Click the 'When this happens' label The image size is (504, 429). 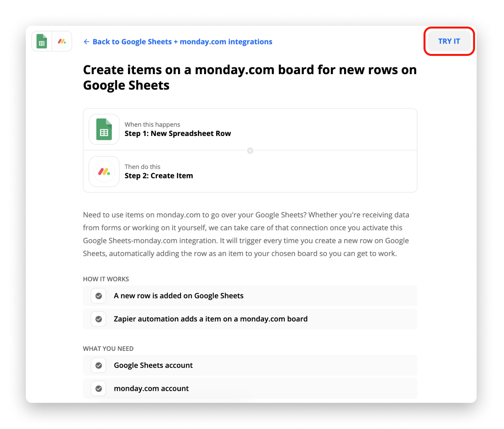[152, 124]
